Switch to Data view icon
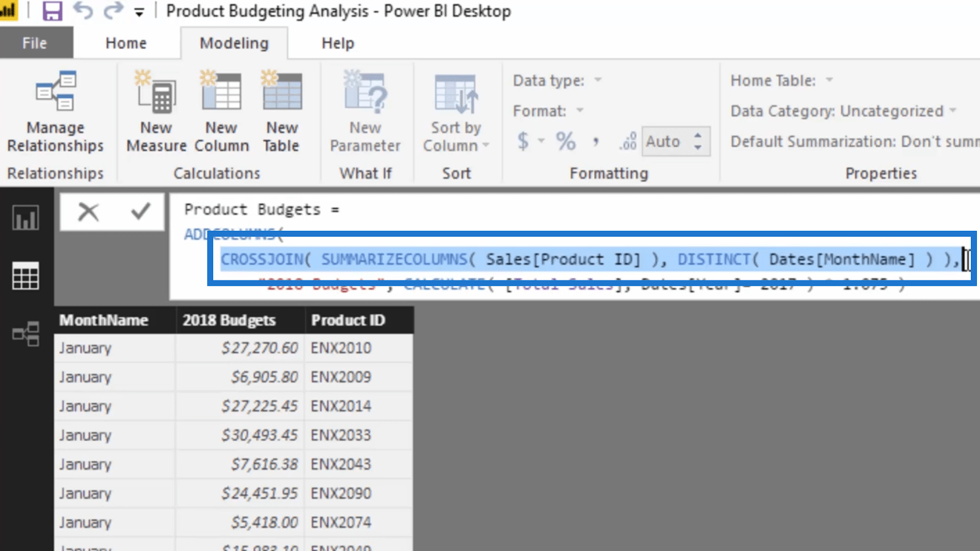The width and height of the screenshot is (980, 551). (26, 275)
